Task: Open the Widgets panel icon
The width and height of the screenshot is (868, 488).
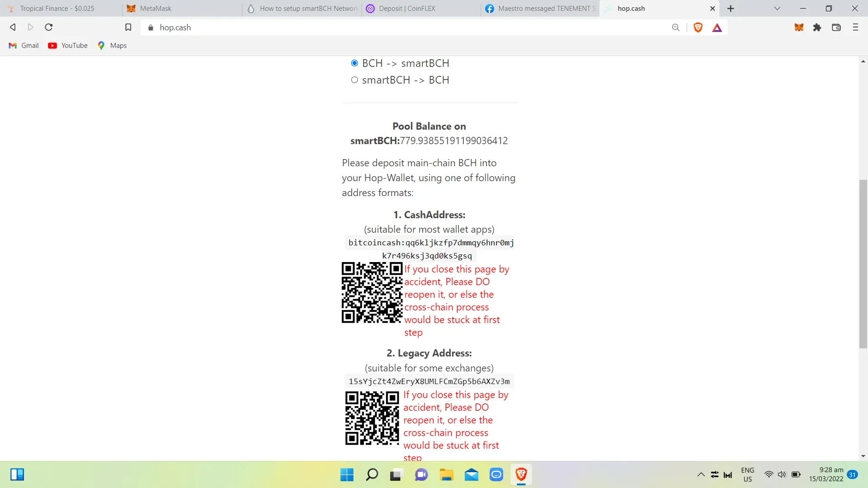Action: 17,474
